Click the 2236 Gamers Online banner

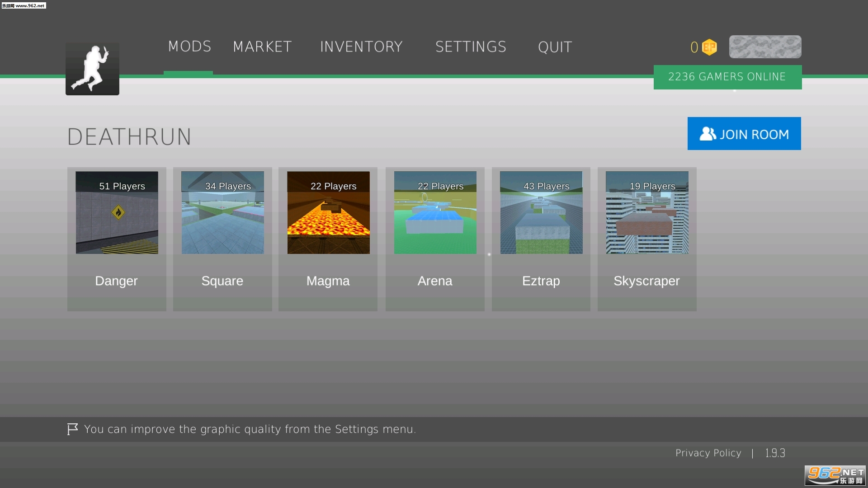click(x=727, y=77)
